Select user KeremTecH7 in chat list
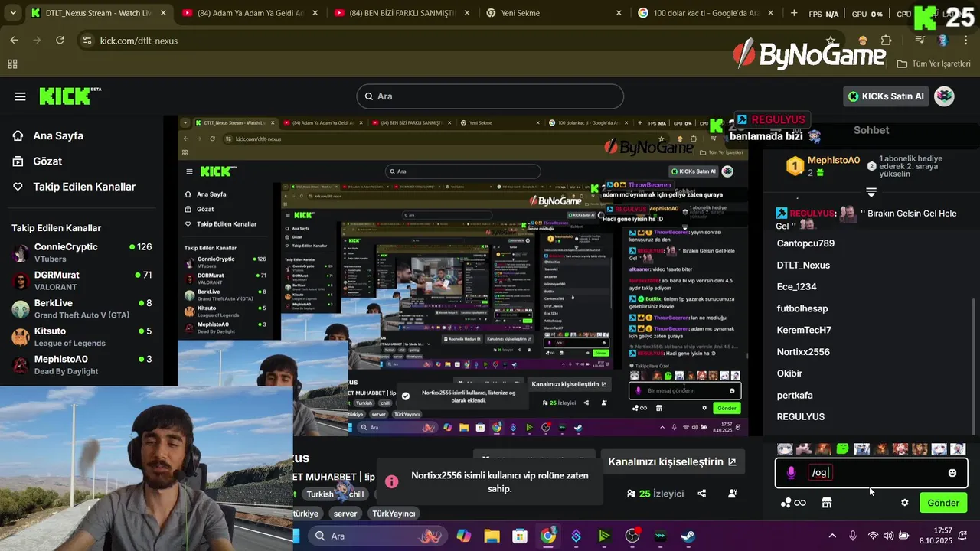This screenshot has height=551, width=980. coord(804,330)
